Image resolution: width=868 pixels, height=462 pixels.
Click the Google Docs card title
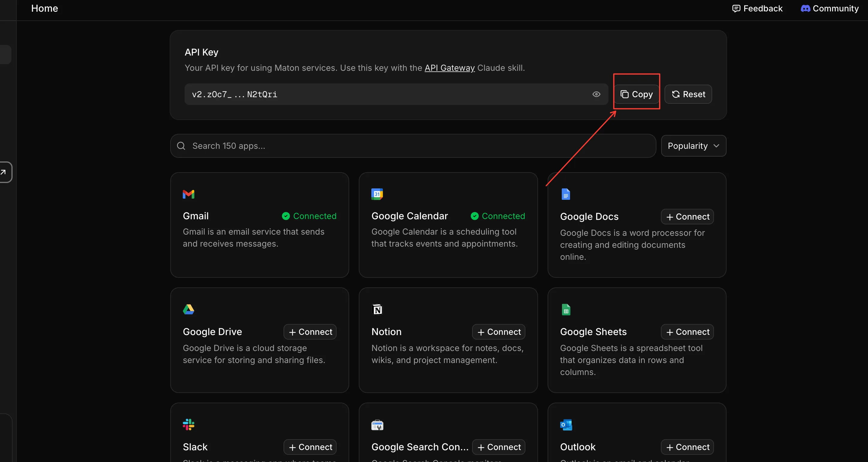(x=589, y=217)
